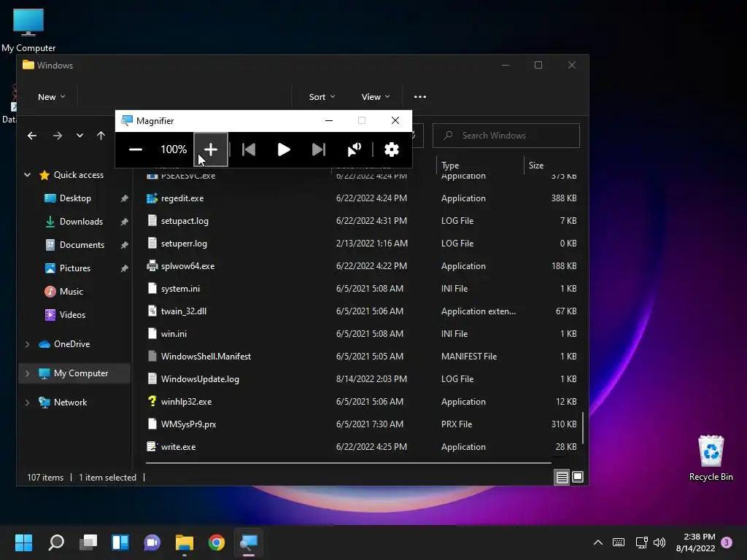
Task: Open the Sort dropdown menu
Action: coord(322,97)
